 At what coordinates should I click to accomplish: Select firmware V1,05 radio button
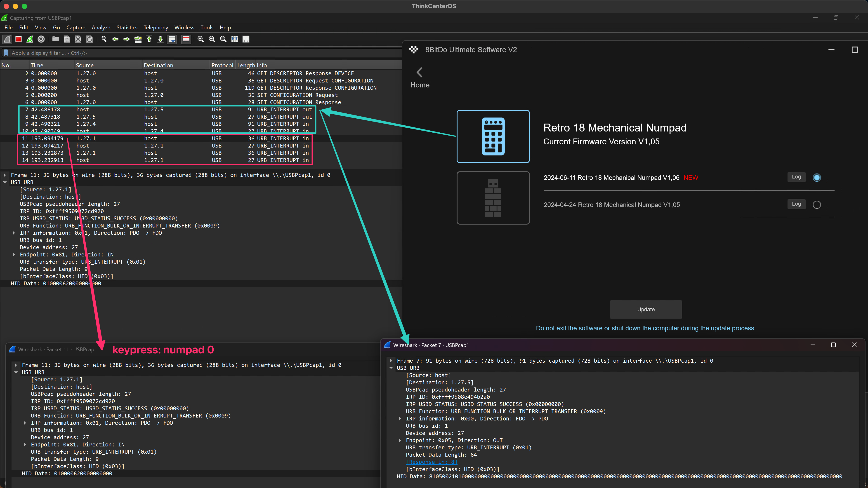point(817,204)
